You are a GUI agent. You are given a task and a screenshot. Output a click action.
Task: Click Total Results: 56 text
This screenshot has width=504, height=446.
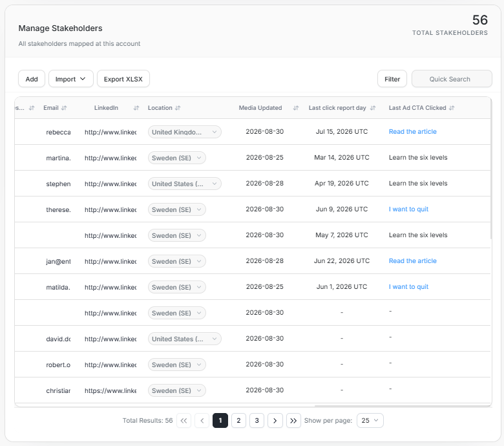coord(147,421)
